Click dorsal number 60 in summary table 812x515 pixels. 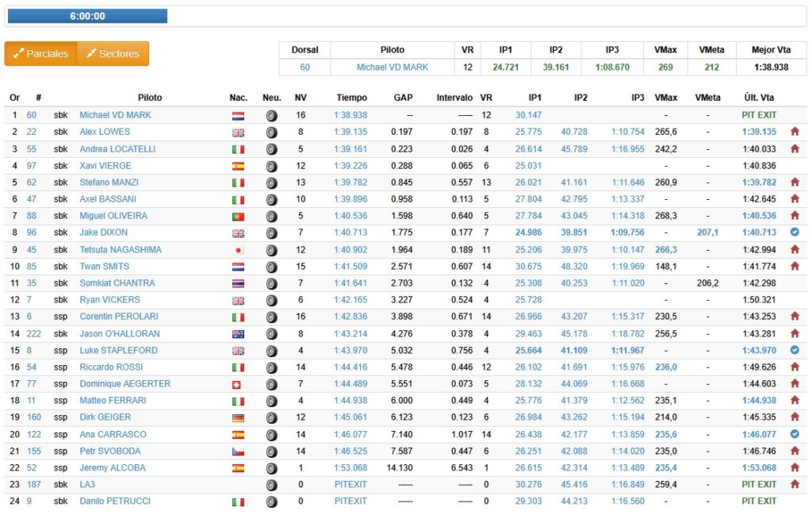pyautogui.click(x=304, y=67)
